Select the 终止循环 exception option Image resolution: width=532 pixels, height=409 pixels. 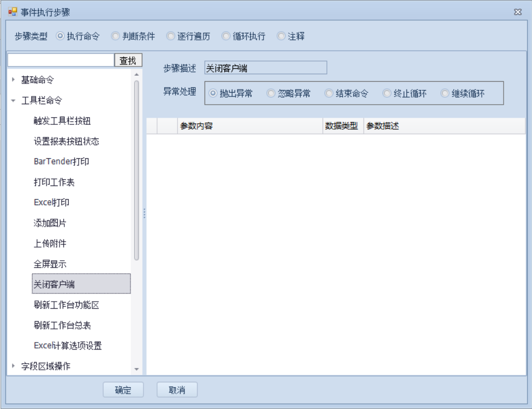click(x=387, y=93)
